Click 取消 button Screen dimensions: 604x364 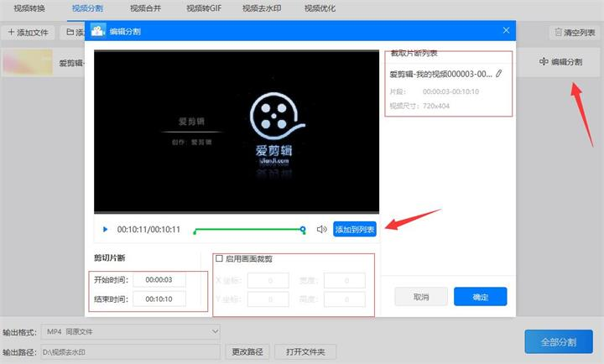421,297
